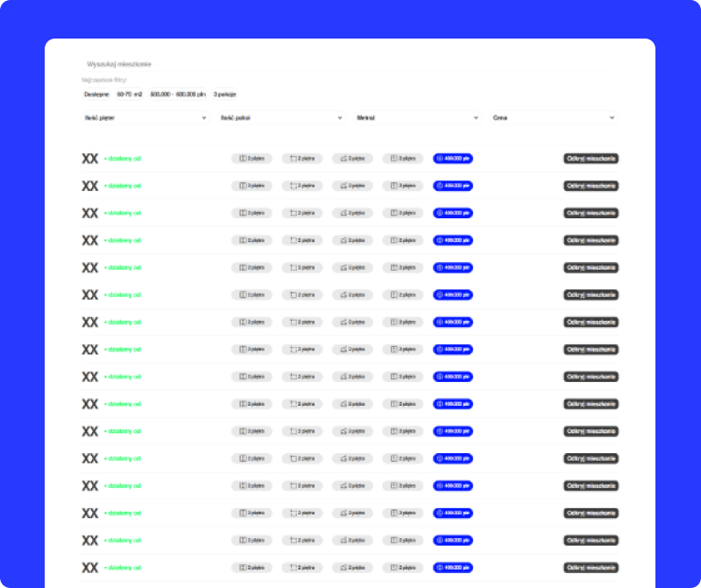Screen dimensions: 701x588
Task: Apply the '60-70 m2' quick filter chip
Action: [130, 95]
